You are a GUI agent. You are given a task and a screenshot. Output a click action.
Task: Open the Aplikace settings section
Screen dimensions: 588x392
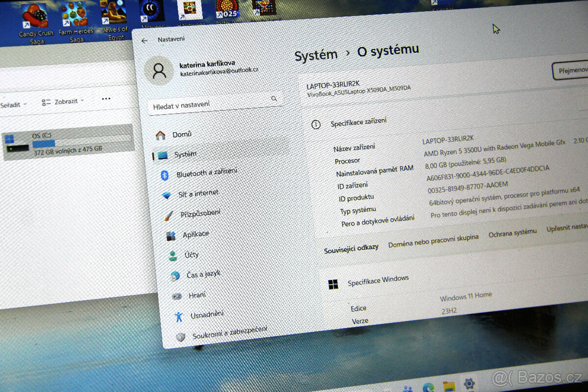tap(195, 235)
